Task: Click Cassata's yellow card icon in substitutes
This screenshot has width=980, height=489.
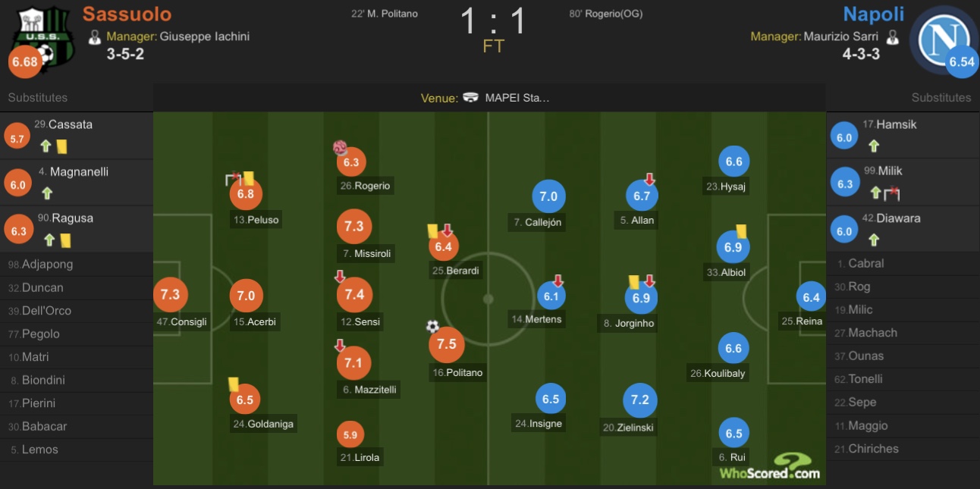Action: 62,146
